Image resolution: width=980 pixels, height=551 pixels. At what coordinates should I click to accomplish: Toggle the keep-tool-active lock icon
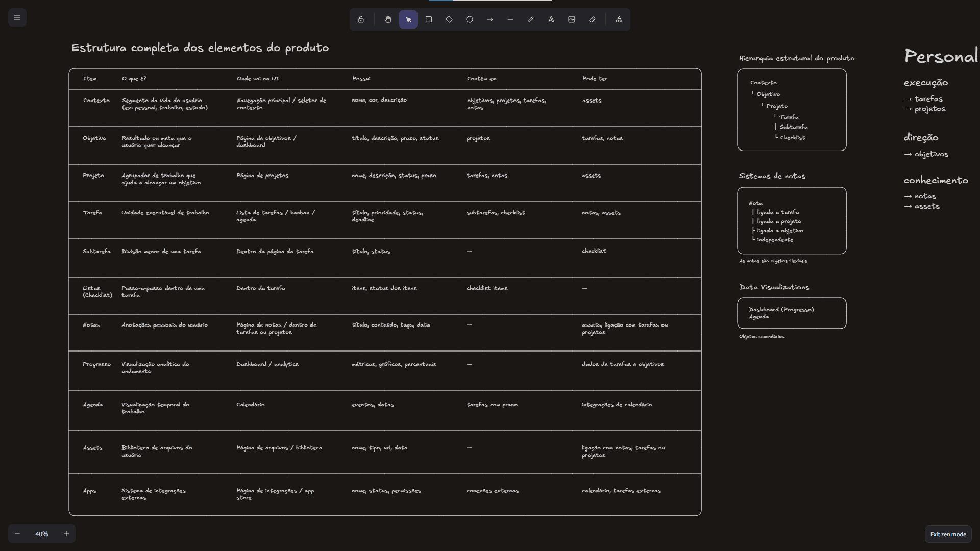[x=361, y=19]
